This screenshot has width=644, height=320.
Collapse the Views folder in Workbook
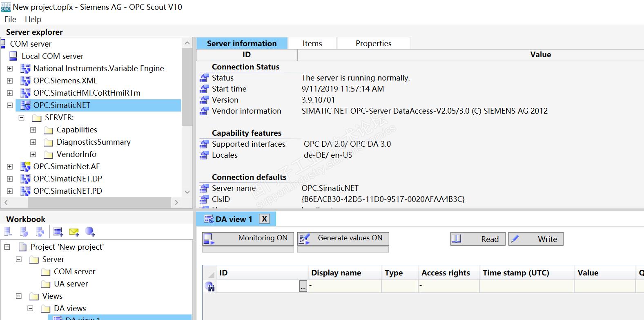point(19,296)
